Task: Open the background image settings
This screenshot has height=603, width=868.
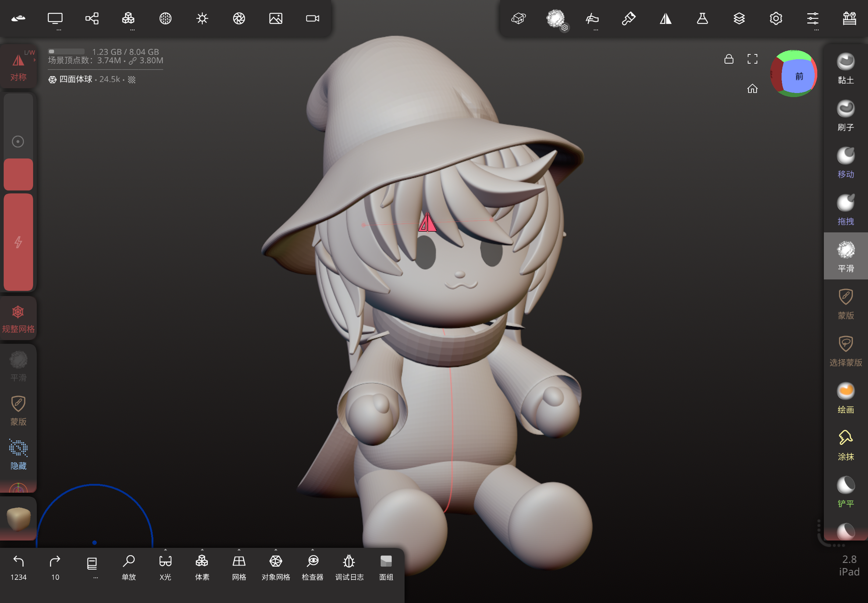Action: pos(276,18)
